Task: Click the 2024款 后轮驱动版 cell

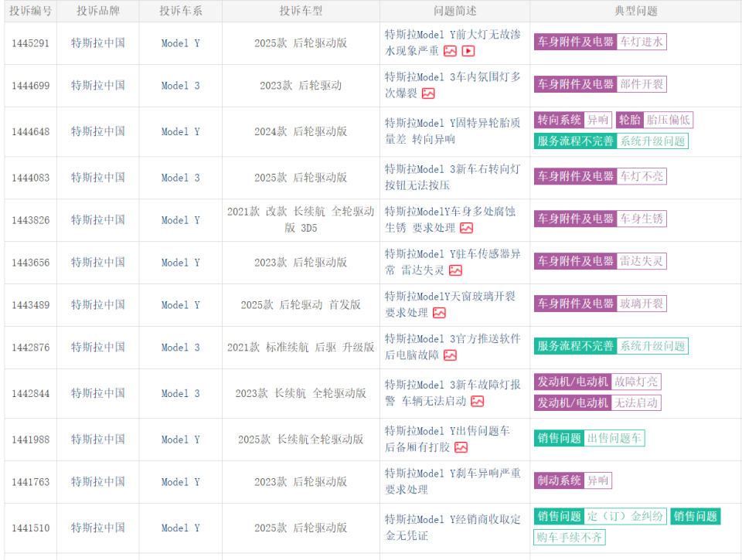Action: 301,131
